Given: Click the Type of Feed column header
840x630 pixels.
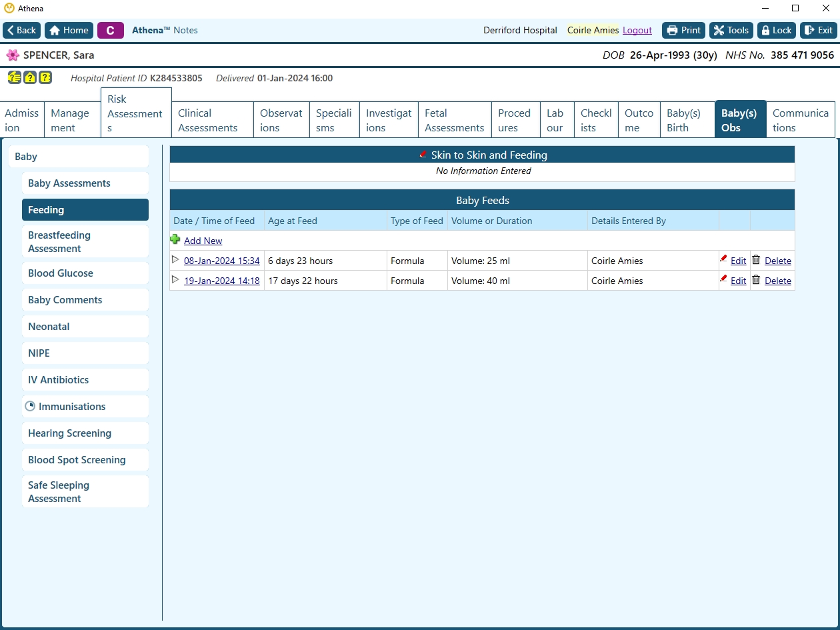Looking at the screenshot, I should (417, 221).
